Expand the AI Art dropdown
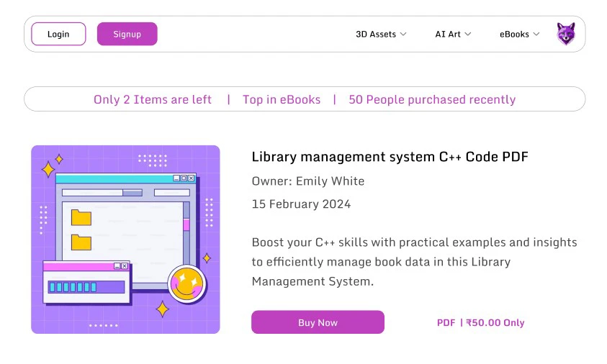 pyautogui.click(x=453, y=34)
